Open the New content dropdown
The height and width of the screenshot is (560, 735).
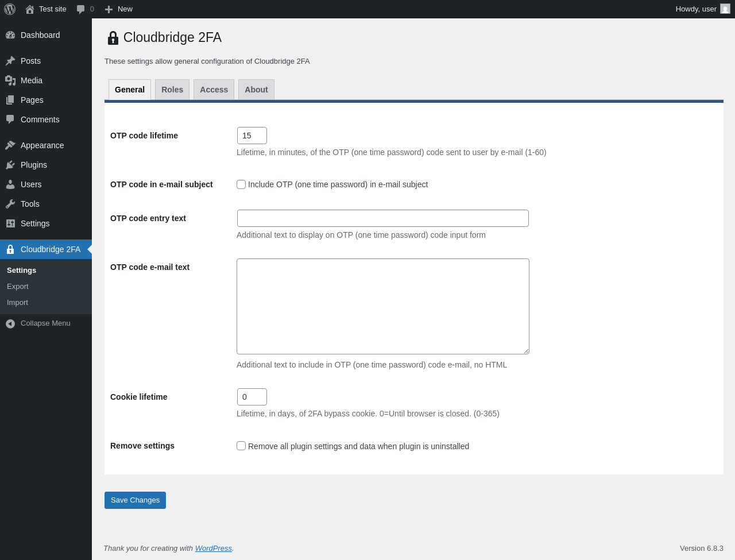[x=119, y=9]
